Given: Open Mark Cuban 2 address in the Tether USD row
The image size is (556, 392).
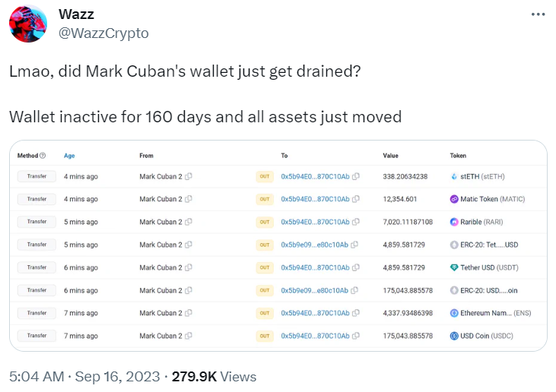Looking at the screenshot, I should point(160,267).
